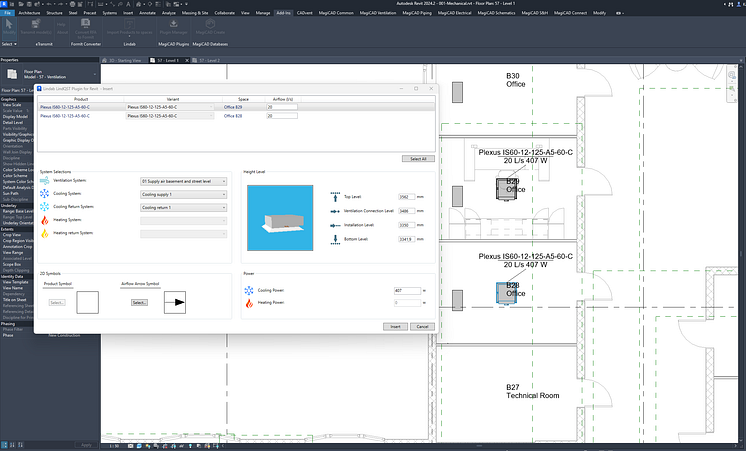
Task: Switch to the MagiCAD Ventilation ribbon tab
Action: pos(378,13)
